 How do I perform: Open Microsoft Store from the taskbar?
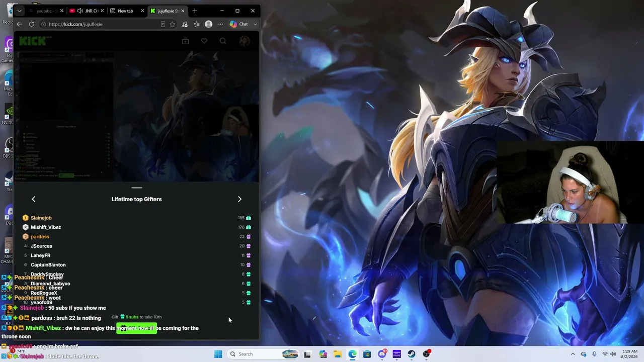point(367,354)
